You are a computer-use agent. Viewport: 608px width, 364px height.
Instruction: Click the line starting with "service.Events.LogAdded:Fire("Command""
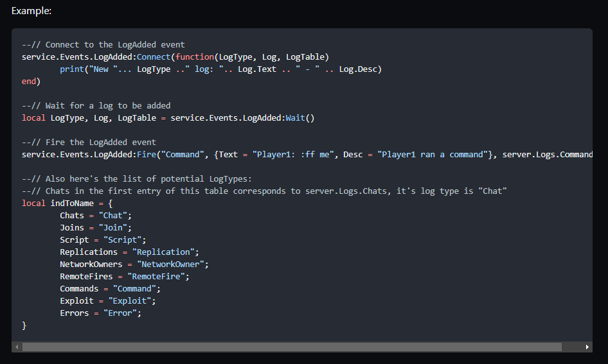pyautogui.click(x=307, y=155)
